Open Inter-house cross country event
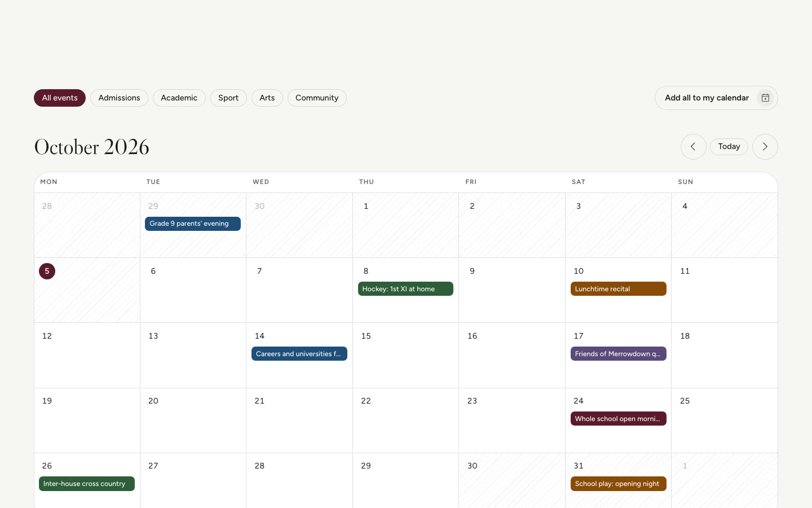This screenshot has height=508, width=812. point(87,484)
